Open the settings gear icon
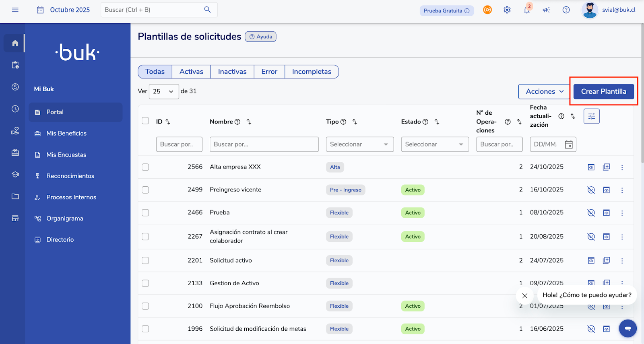Screen dimensions: 644x344 507,10
